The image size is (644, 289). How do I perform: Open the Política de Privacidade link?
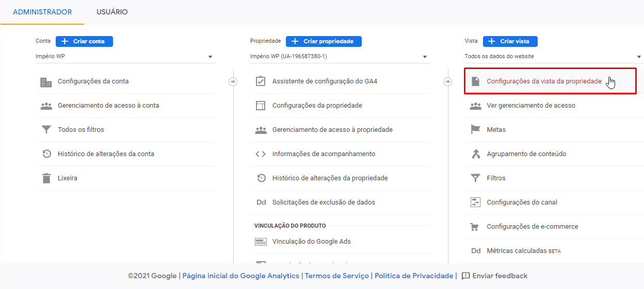(414, 276)
